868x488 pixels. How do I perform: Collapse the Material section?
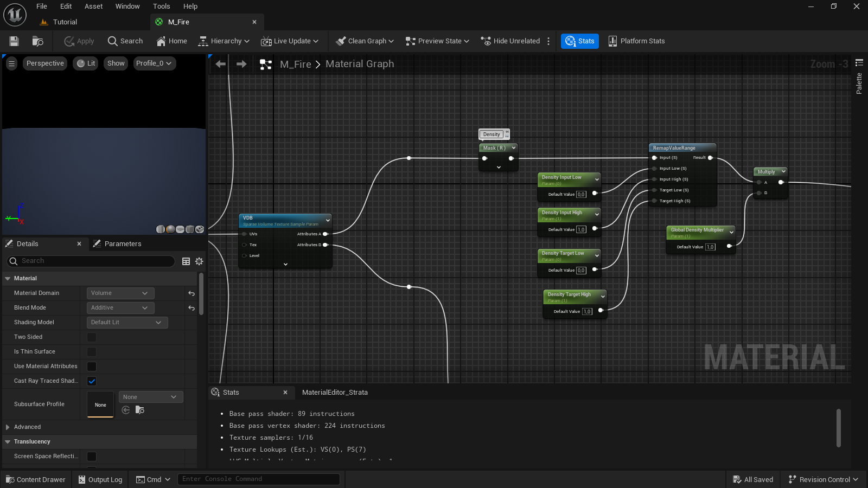pyautogui.click(x=8, y=279)
